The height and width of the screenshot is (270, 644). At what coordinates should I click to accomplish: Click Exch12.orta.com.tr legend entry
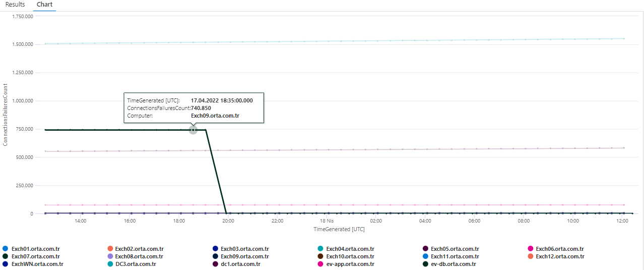click(555, 256)
